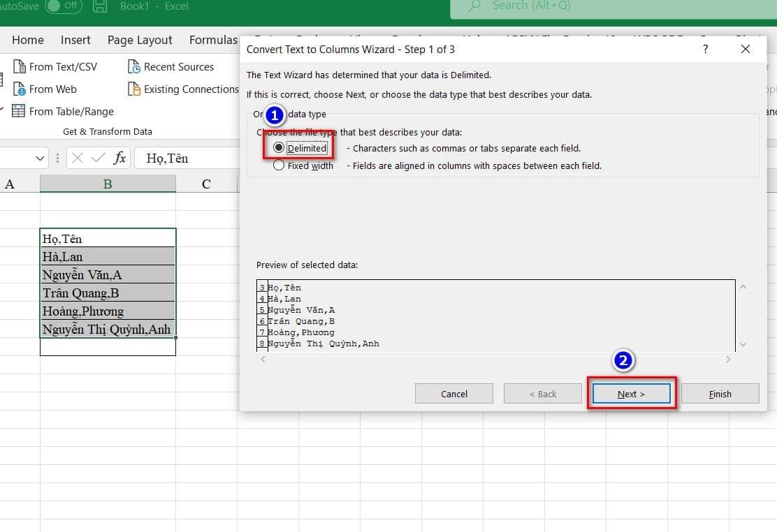Image resolution: width=777 pixels, height=532 pixels.
Task: Switch to the Page Layout tab
Action: pos(140,40)
